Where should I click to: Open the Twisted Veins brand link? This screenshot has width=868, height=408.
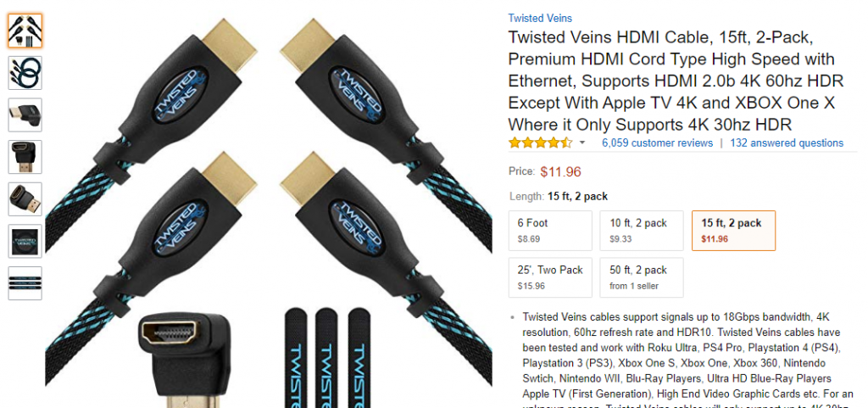coord(540,18)
